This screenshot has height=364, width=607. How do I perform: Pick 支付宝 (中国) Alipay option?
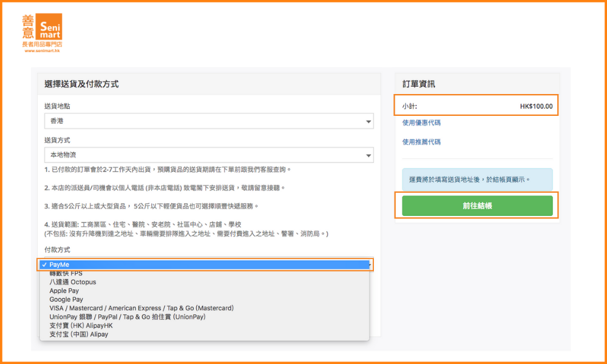pyautogui.click(x=79, y=334)
